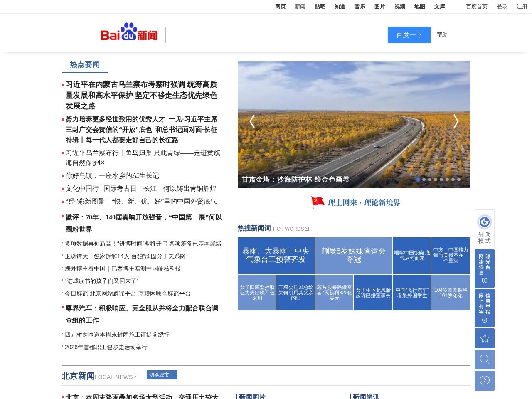Open headline 文化中国行 | 国际考古日：长江
Screen dimensions: 532x399
tap(141, 189)
